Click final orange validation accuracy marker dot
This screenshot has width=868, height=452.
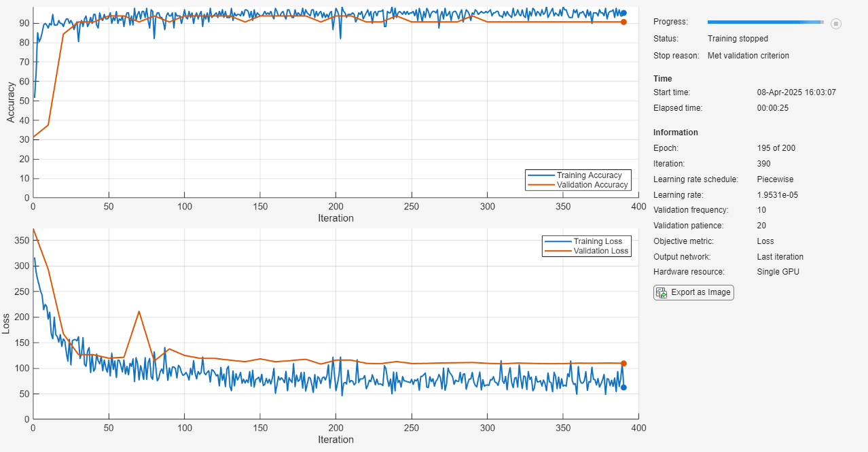(623, 22)
